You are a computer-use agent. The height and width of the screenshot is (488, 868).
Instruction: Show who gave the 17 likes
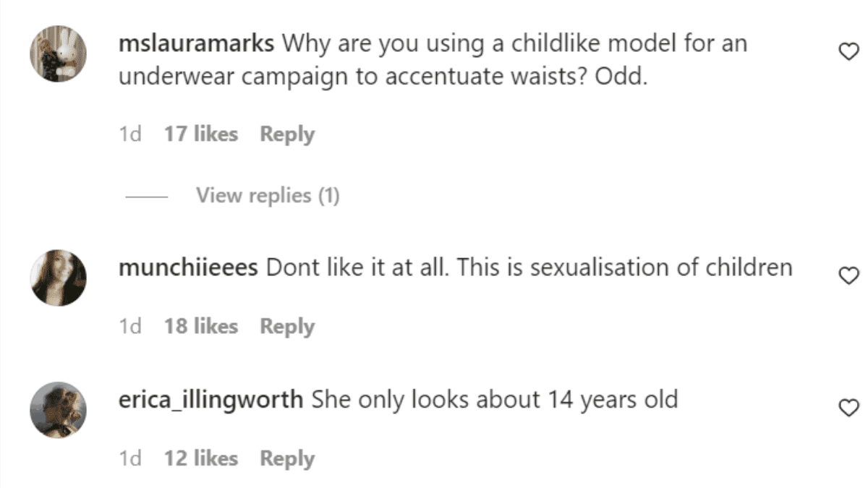200,134
